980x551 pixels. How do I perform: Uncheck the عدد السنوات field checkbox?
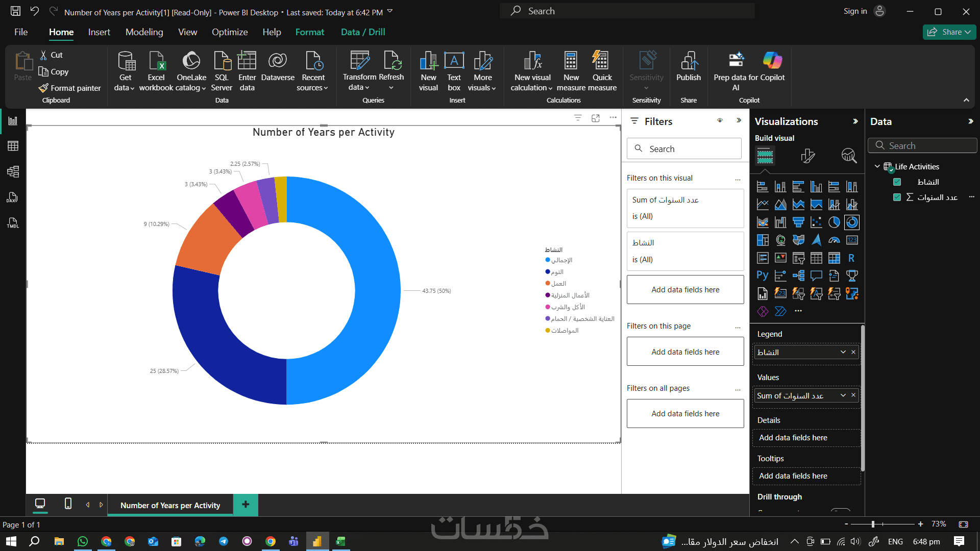[897, 197]
